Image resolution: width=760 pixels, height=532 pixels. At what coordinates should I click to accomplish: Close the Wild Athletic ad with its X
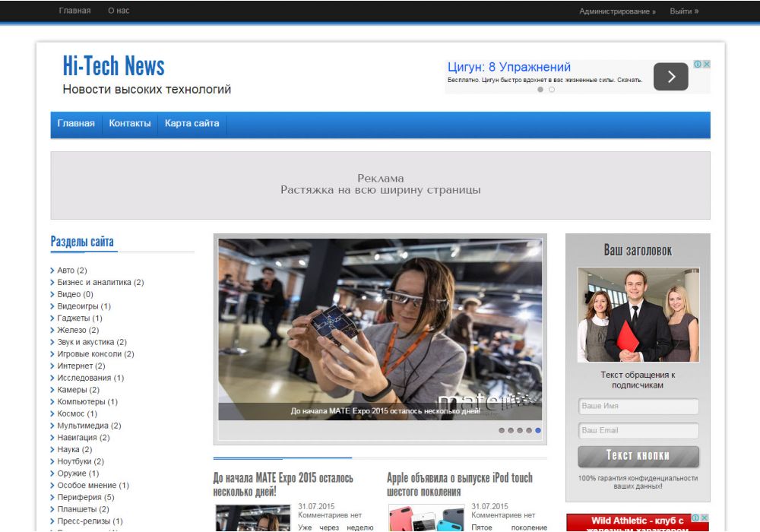705,518
